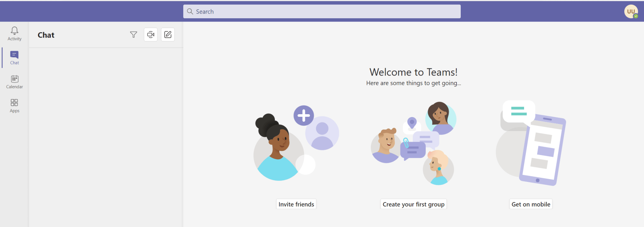The width and height of the screenshot is (644, 227).
Task: Click the New chat compose icon
Action: 168,35
